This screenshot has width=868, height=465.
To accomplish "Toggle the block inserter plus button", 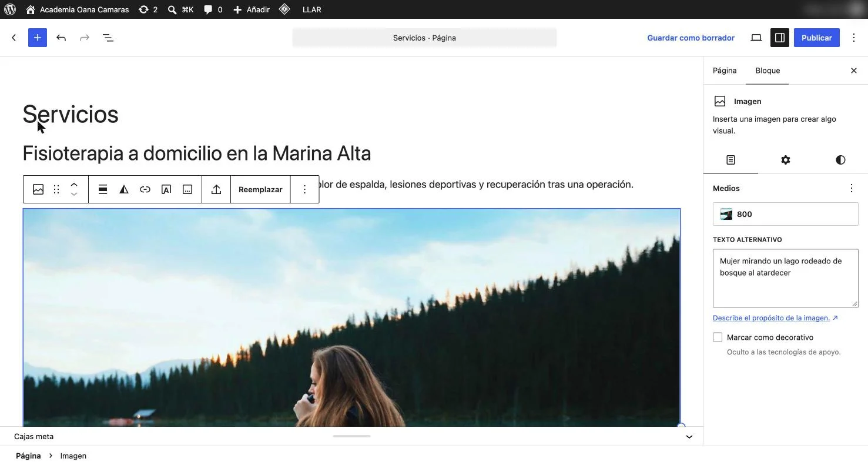I will [x=38, y=38].
